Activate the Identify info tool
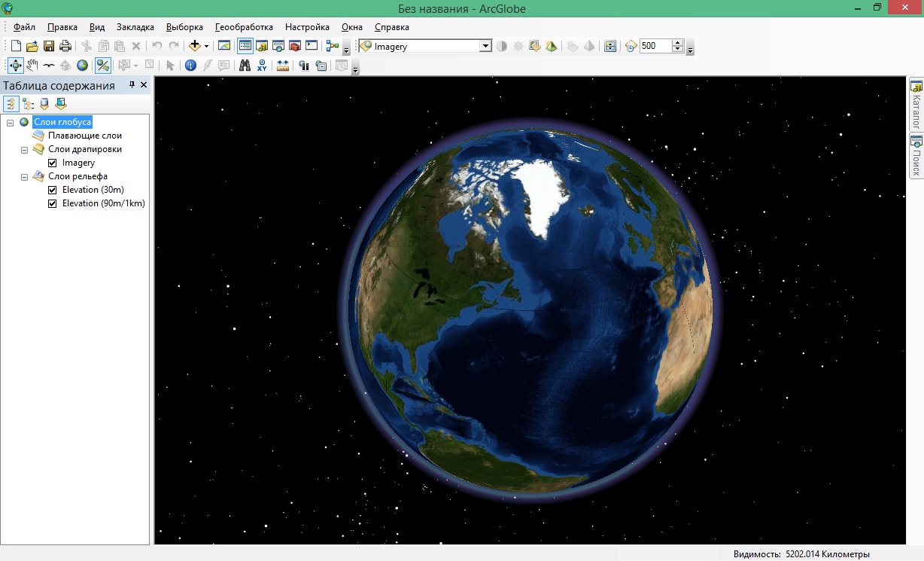924x561 pixels. [x=190, y=66]
